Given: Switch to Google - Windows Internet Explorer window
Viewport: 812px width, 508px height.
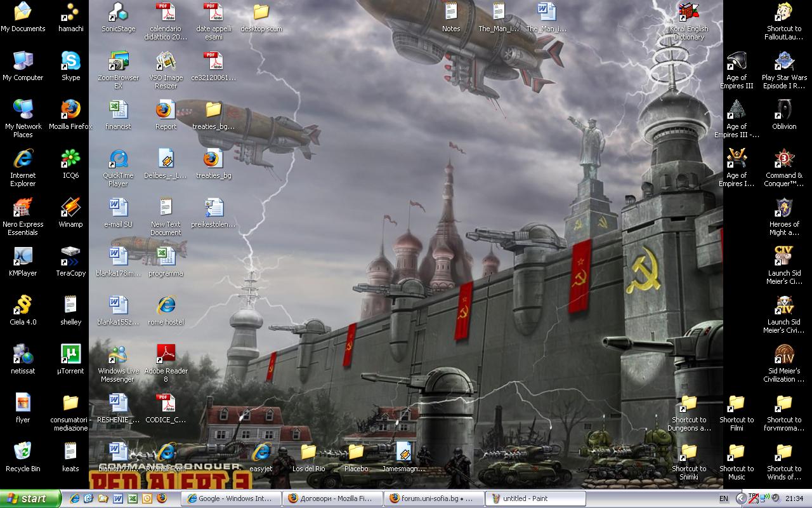Looking at the screenshot, I should [231, 498].
